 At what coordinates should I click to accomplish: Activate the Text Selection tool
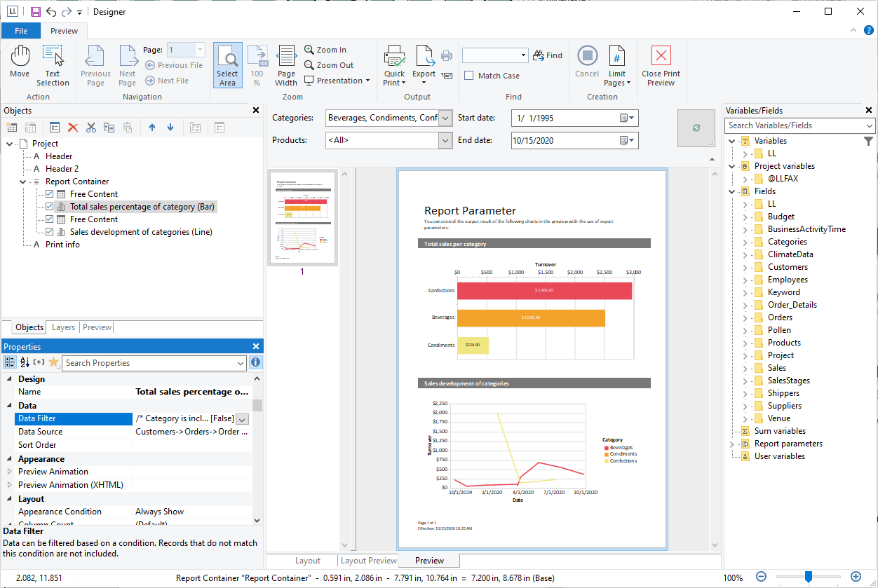(53, 64)
